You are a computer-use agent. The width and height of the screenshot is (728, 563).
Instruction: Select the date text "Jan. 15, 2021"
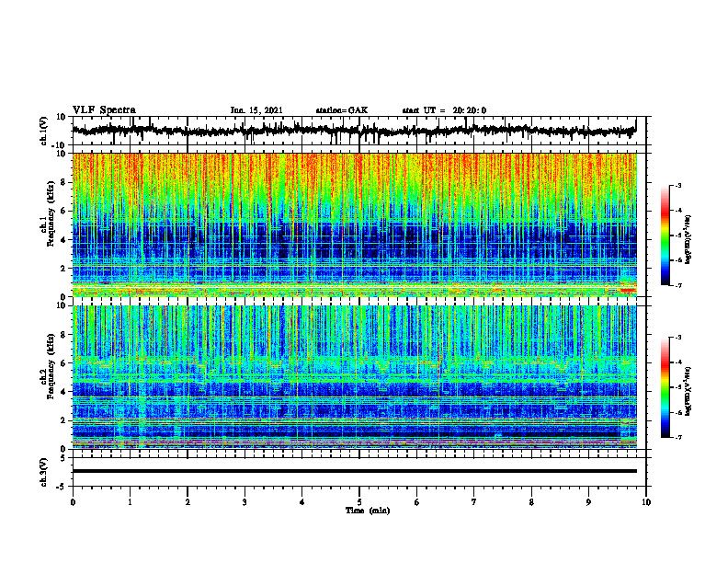coord(256,110)
